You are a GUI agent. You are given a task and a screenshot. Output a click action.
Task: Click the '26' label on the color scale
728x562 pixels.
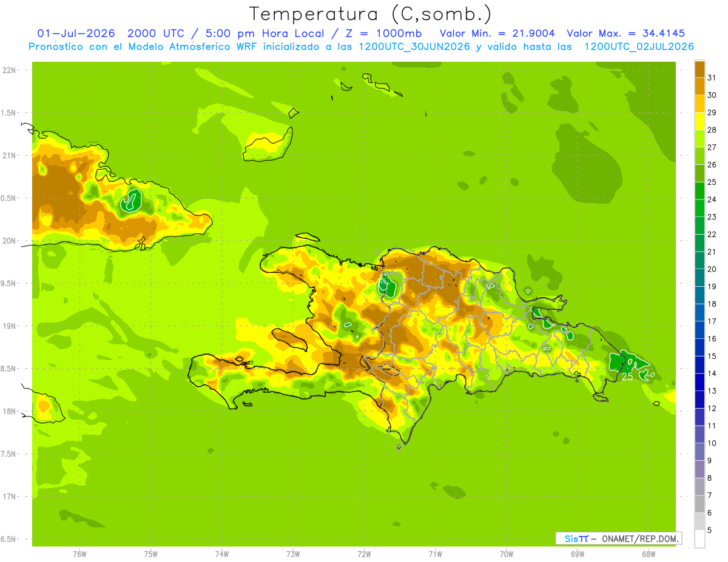pos(712,164)
